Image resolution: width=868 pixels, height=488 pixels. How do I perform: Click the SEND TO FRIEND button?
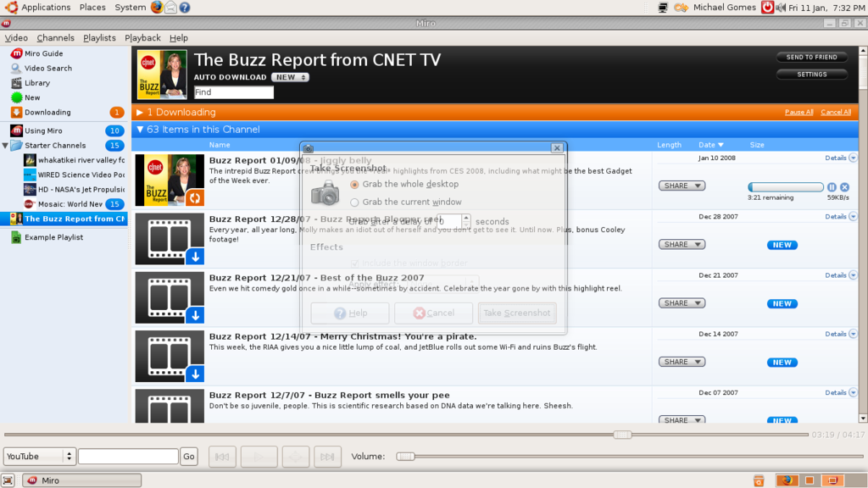pos(811,57)
